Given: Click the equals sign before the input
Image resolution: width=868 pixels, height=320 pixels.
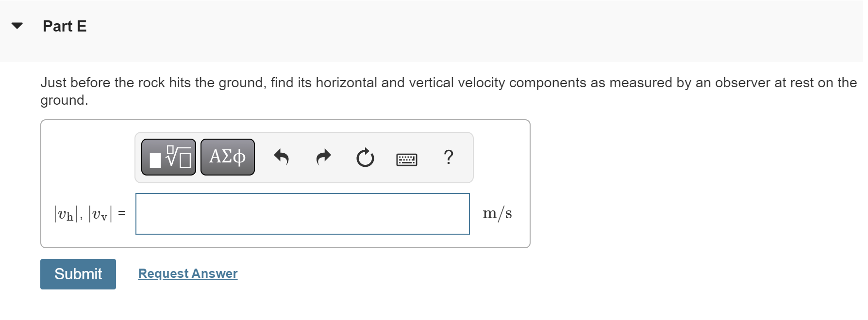Looking at the screenshot, I should 122,213.
